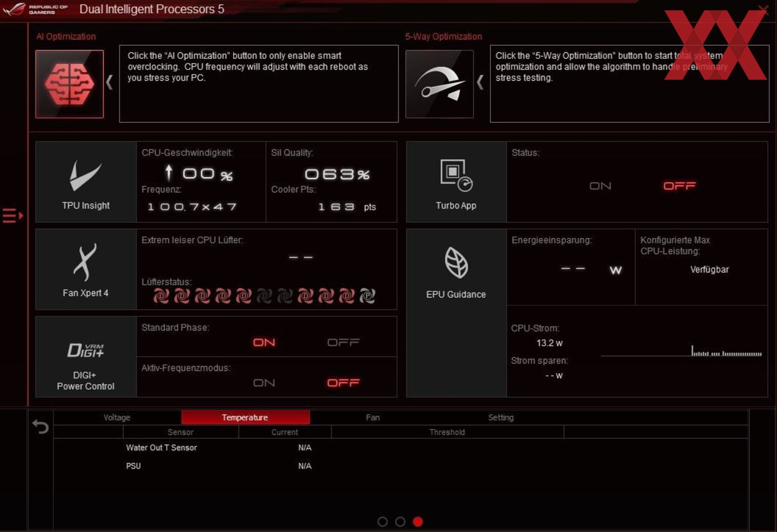
Task: Start the AI Optimization brain icon
Action: (69, 84)
